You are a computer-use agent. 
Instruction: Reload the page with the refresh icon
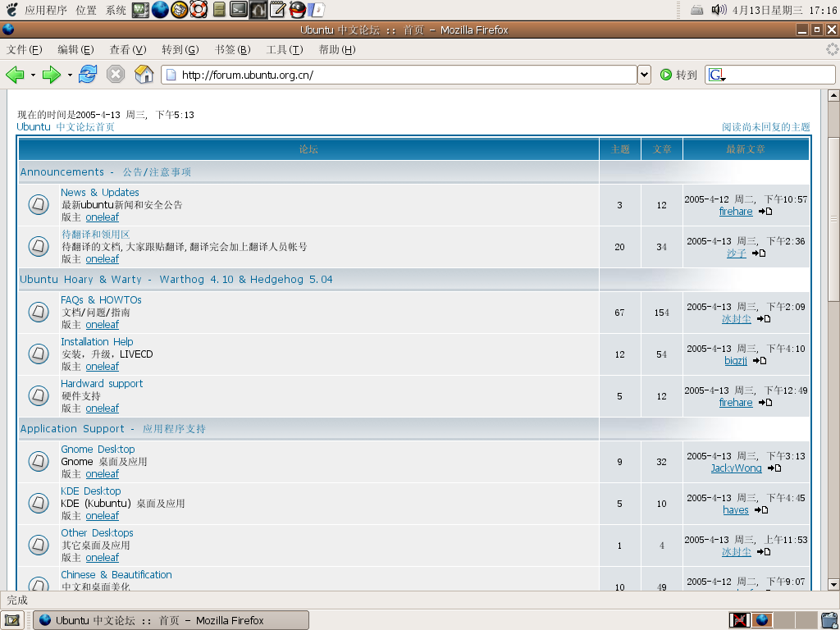click(88, 74)
